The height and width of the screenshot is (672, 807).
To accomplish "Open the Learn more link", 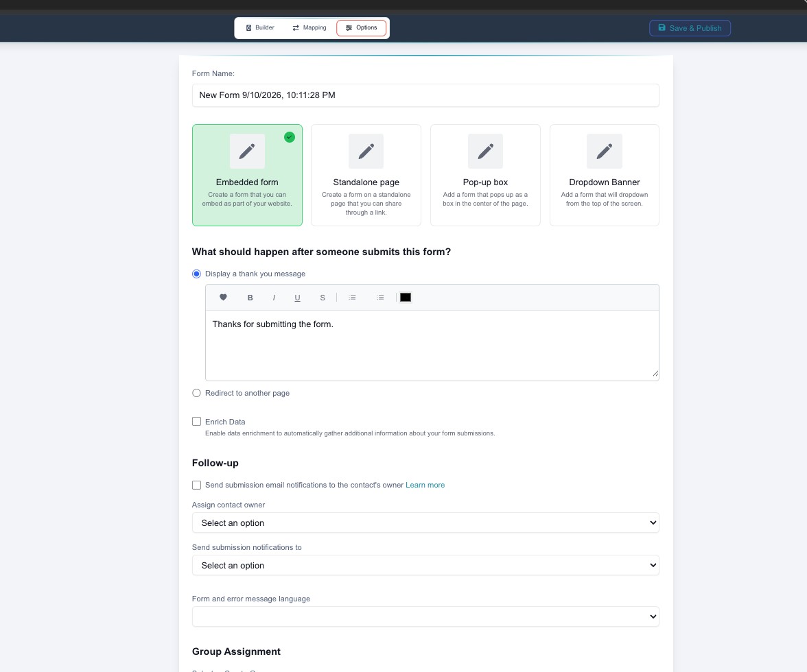I will point(425,485).
